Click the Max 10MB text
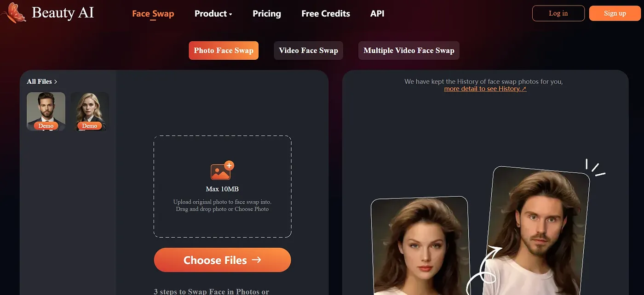This screenshot has width=644, height=295. [x=222, y=189]
